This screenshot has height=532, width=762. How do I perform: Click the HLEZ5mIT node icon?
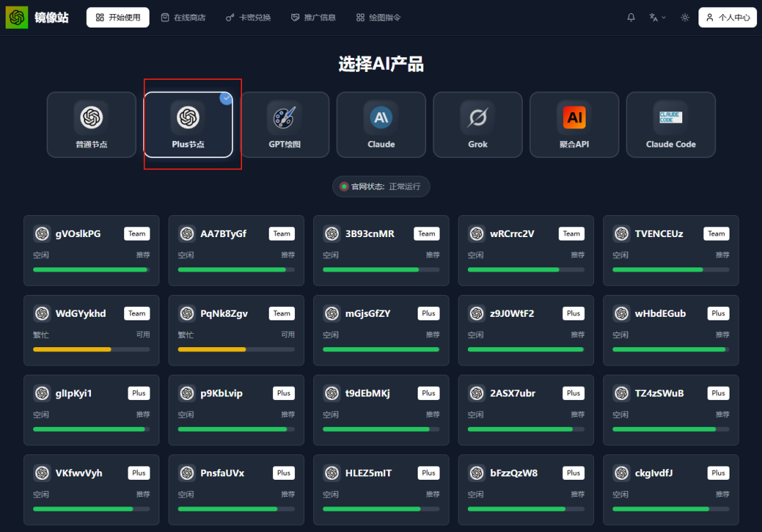pyautogui.click(x=332, y=473)
